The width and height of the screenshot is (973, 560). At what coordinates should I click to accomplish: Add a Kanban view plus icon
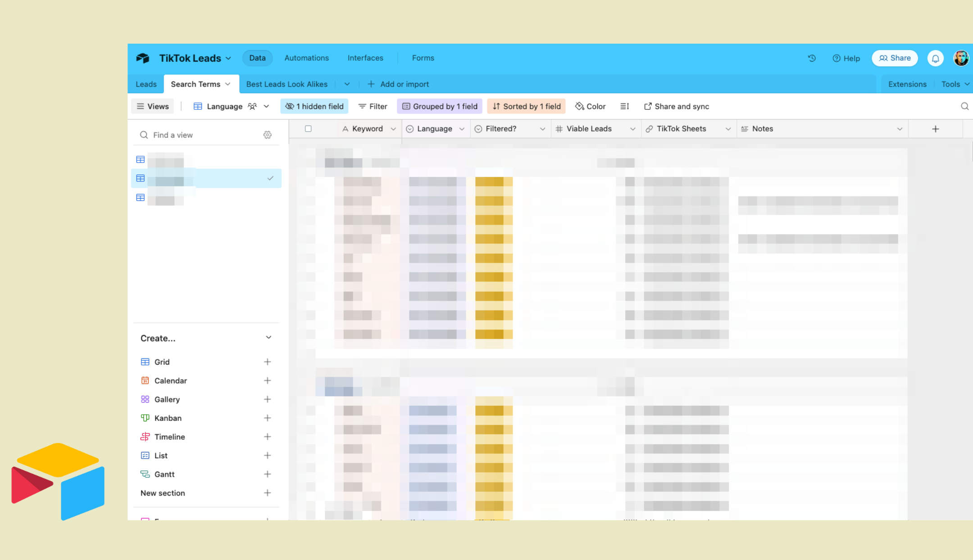267,418
